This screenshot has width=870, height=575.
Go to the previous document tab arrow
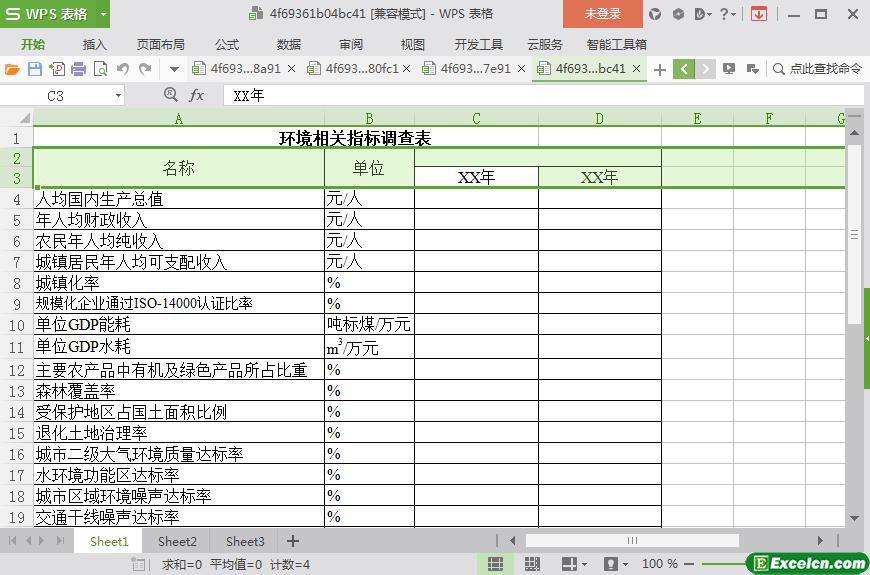(x=684, y=69)
